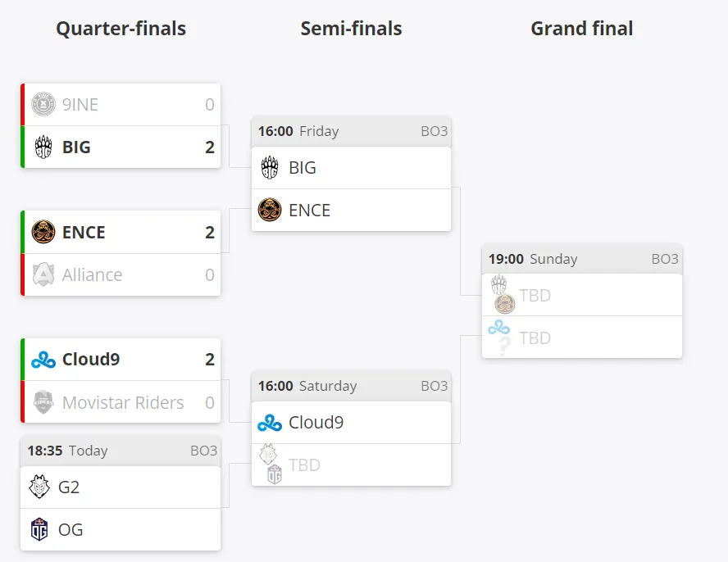Open the 18:35 Today quarter-final match
Viewport: 728px width, 562px height.
click(x=121, y=451)
